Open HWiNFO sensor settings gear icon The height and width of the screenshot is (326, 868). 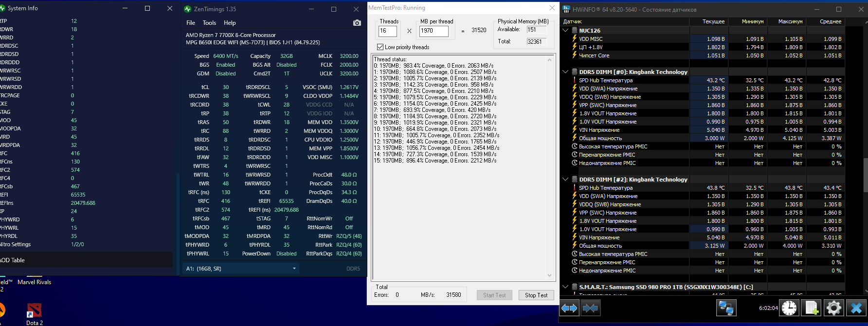tap(833, 308)
